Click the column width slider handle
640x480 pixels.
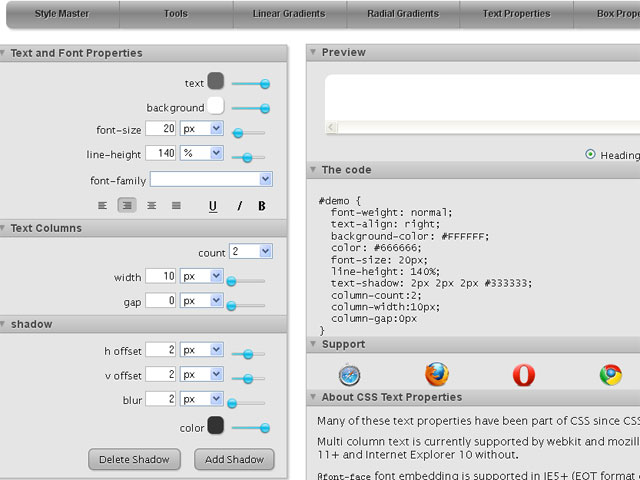[231, 281]
